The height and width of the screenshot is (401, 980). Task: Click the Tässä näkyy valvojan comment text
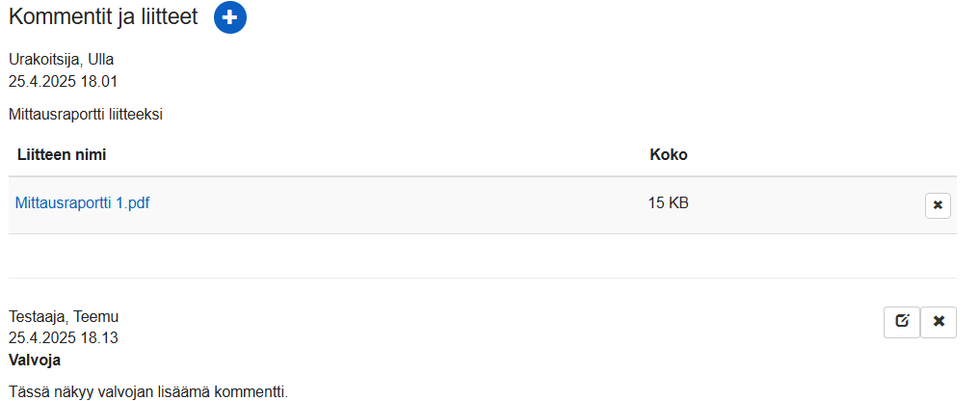coord(148,392)
